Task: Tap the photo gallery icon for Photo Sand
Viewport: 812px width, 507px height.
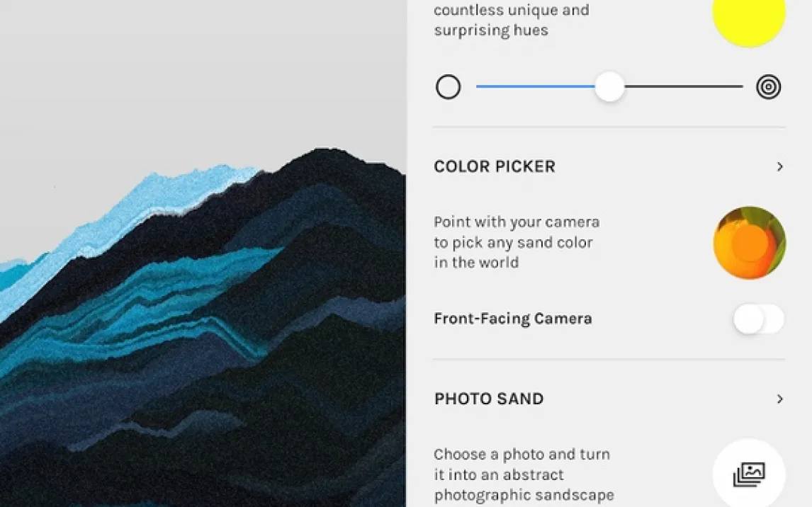Action: click(x=749, y=474)
